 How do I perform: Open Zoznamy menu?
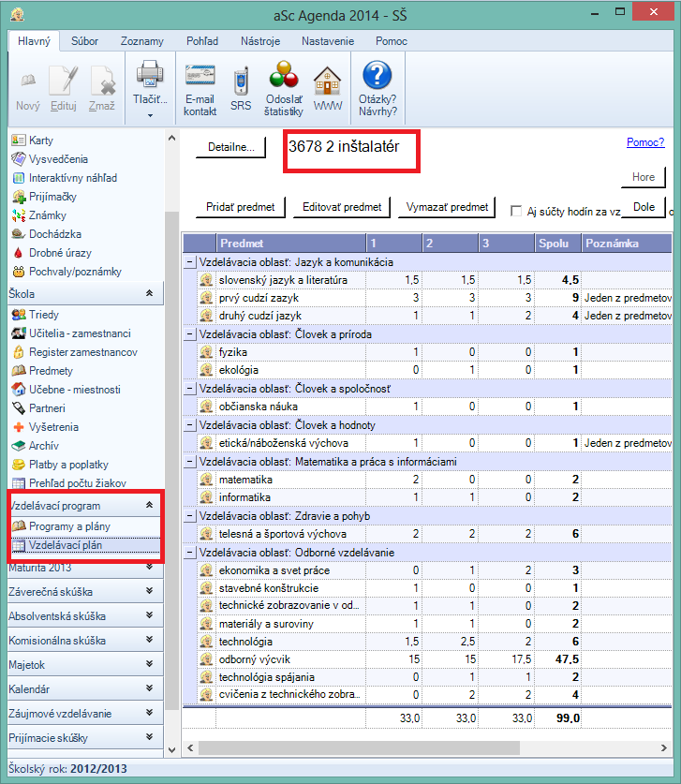(x=142, y=41)
